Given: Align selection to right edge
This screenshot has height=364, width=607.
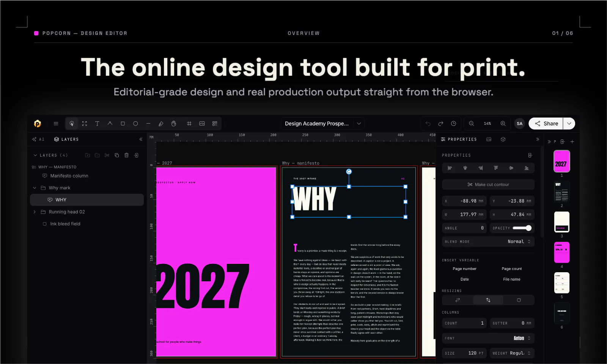Looking at the screenshot, I should coord(481,168).
